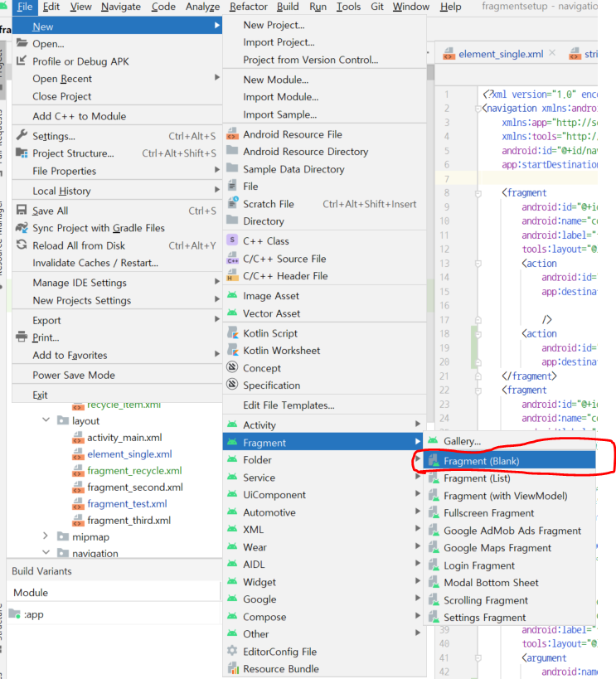The width and height of the screenshot is (616, 679).
Task: Click the Module header in Build Variants
Action: pyautogui.click(x=114, y=593)
